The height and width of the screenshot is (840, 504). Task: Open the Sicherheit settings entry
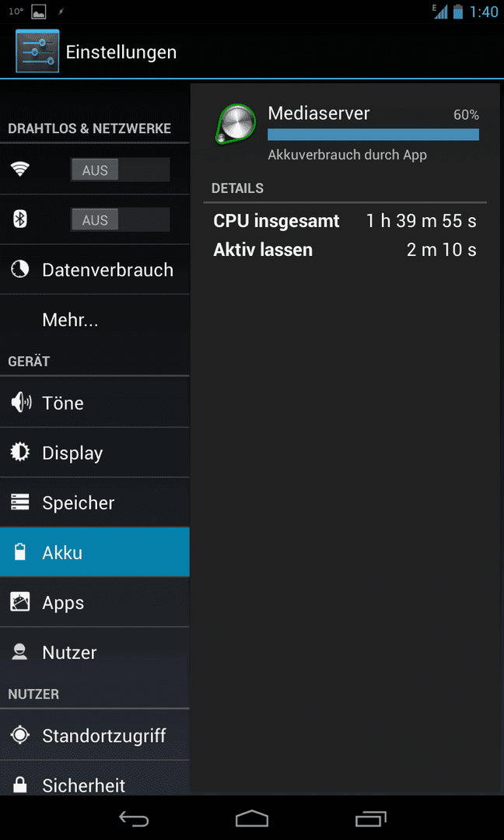click(95, 781)
